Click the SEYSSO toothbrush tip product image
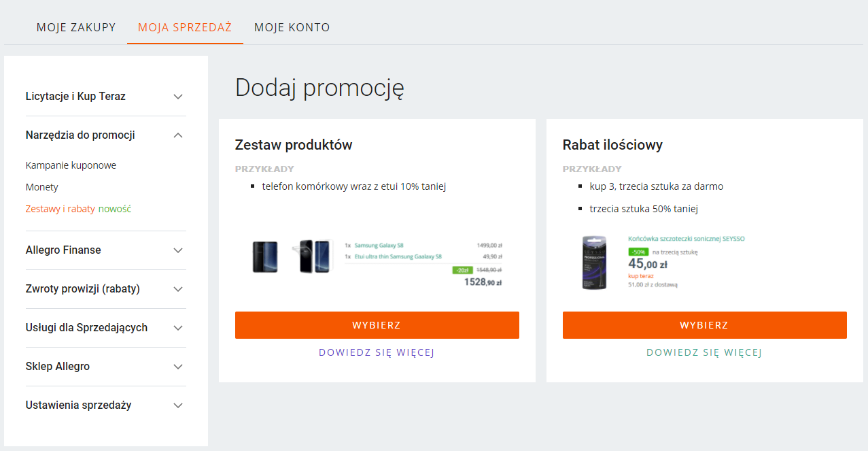The image size is (868, 451). 594,263
